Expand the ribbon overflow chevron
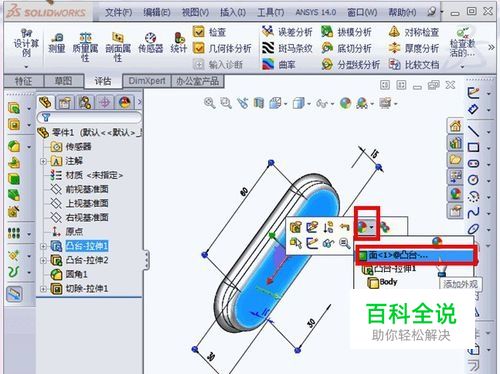The width and height of the screenshot is (500, 374). (x=491, y=47)
